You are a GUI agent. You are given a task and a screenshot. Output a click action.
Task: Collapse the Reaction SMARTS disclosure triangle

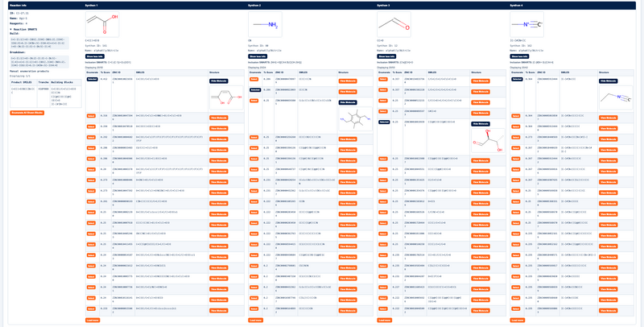10,30
